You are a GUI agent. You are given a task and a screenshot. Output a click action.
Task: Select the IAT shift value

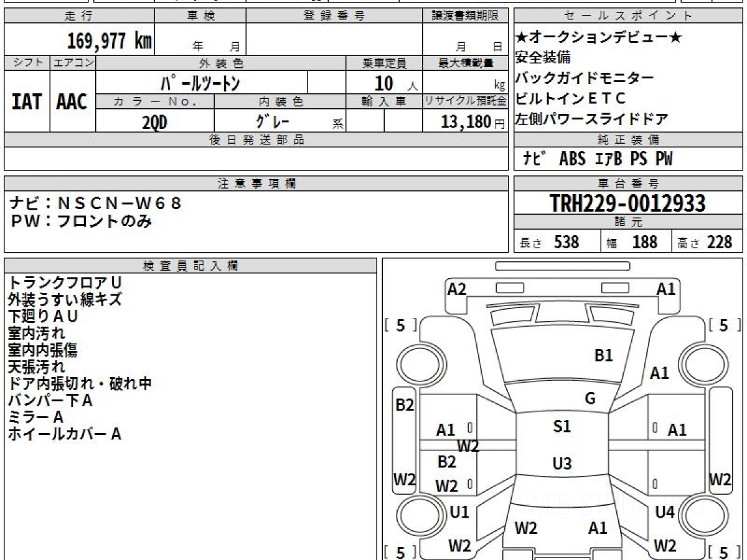pos(27,101)
